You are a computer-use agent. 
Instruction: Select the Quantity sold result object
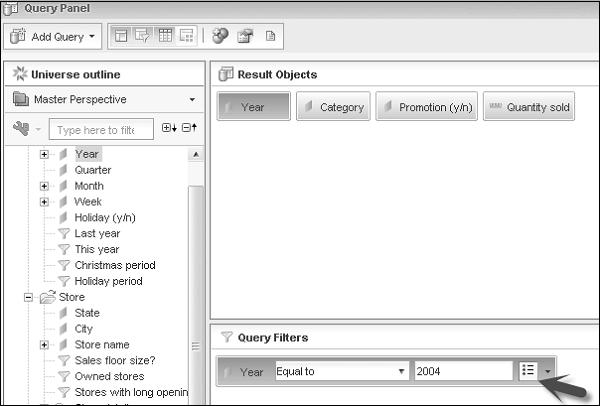pyautogui.click(x=529, y=107)
